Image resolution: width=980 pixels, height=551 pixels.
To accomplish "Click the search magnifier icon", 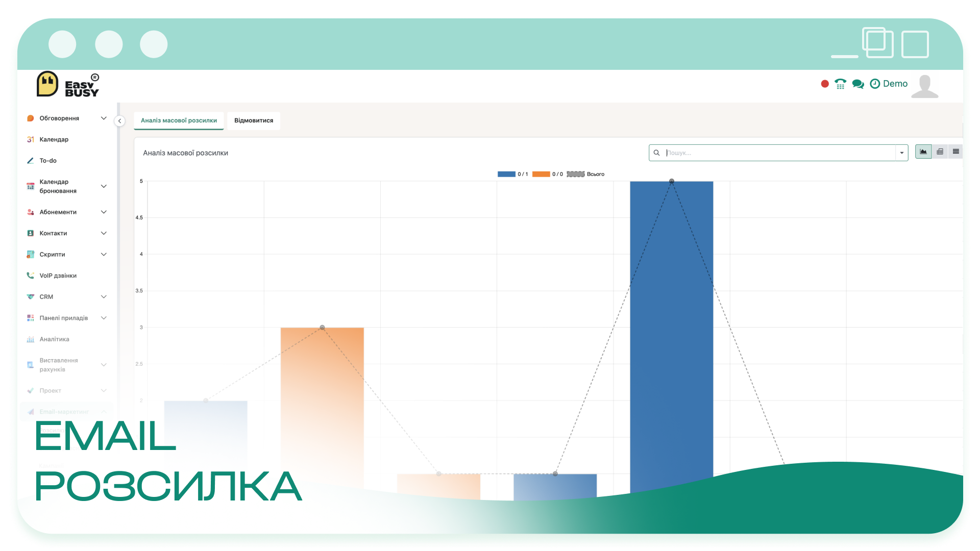I will (x=657, y=153).
